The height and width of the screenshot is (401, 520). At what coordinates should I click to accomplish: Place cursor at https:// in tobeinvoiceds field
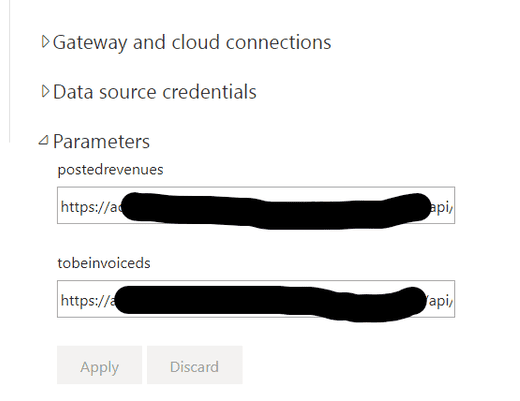point(83,301)
